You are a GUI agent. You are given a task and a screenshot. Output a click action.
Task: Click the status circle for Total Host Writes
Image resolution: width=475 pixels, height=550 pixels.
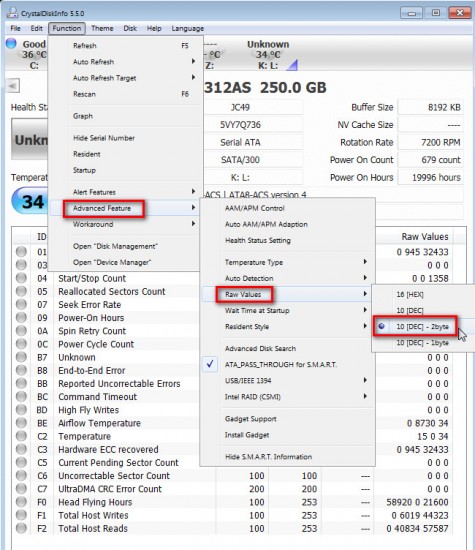coord(21,515)
